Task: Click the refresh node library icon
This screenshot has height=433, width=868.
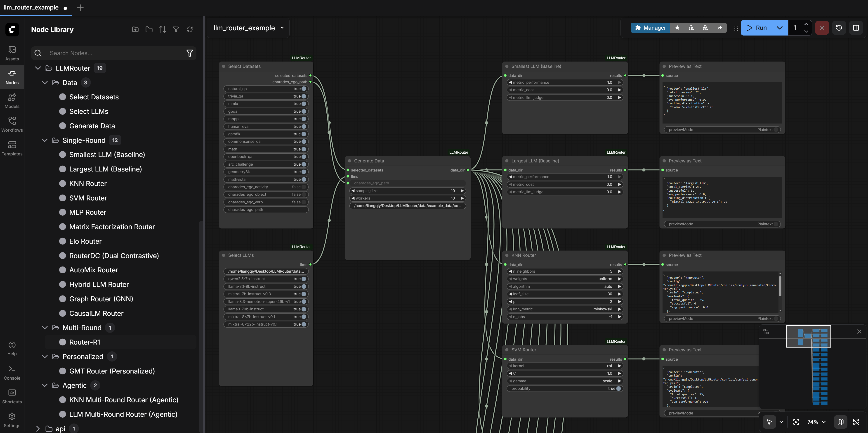Action: [x=190, y=30]
